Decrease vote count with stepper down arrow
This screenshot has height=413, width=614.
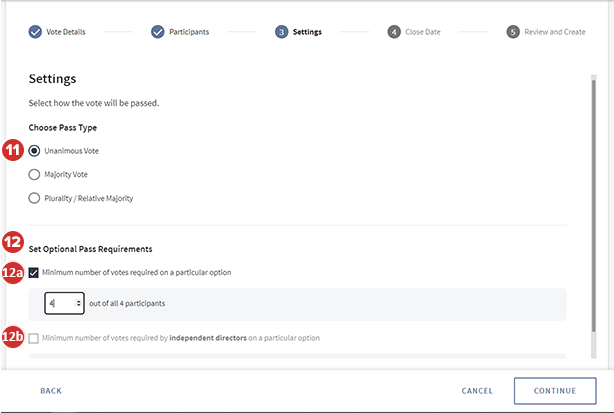pos(78,306)
